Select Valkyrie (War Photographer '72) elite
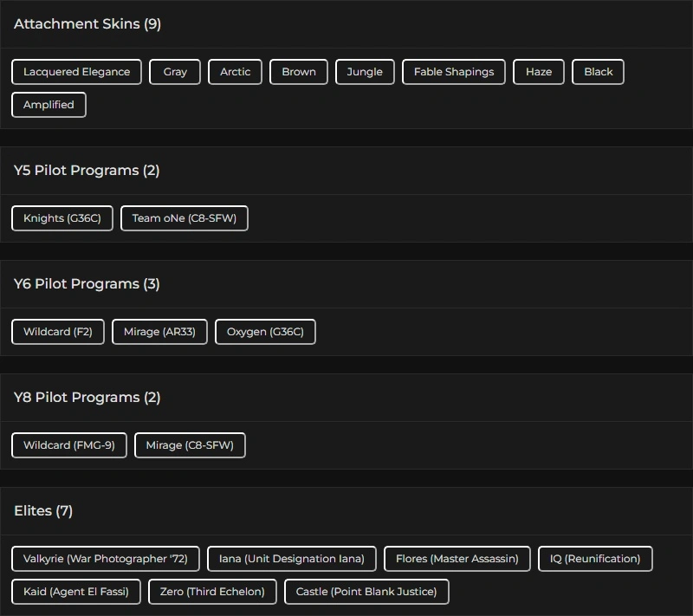Screen dimensions: 693x616 point(106,559)
